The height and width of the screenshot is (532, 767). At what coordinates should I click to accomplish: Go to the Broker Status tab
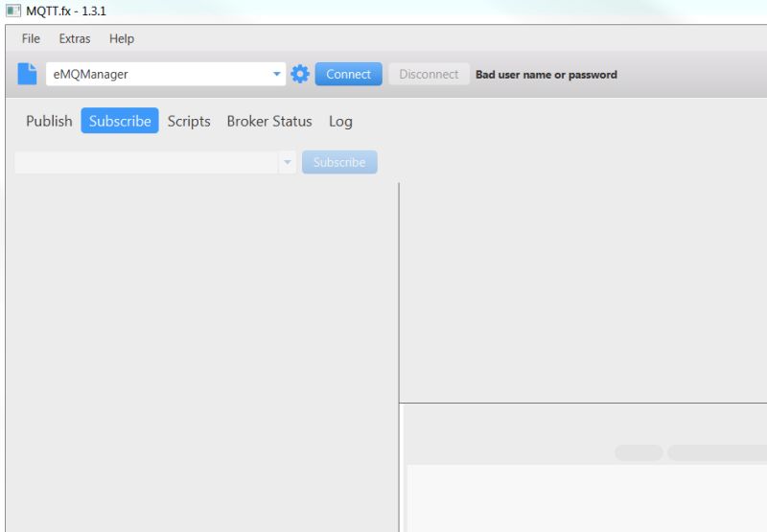point(269,121)
